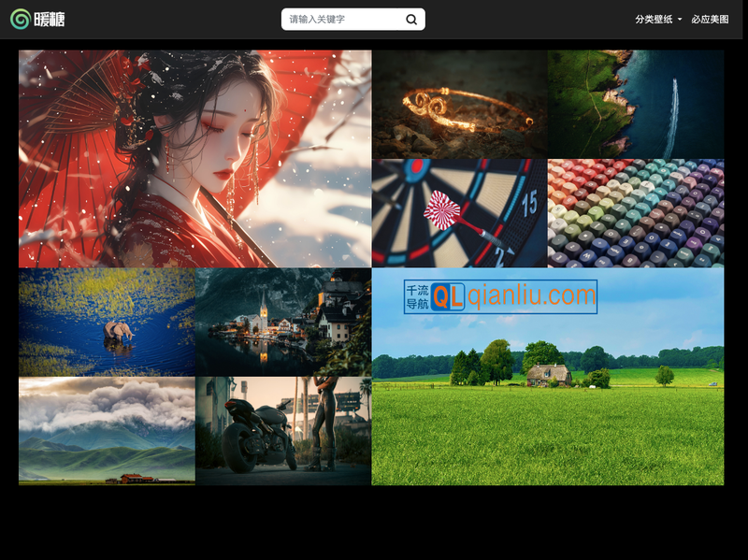Open the motorcycle and rider wallpaper
Image resolution: width=748 pixels, height=560 pixels.
pos(283,431)
